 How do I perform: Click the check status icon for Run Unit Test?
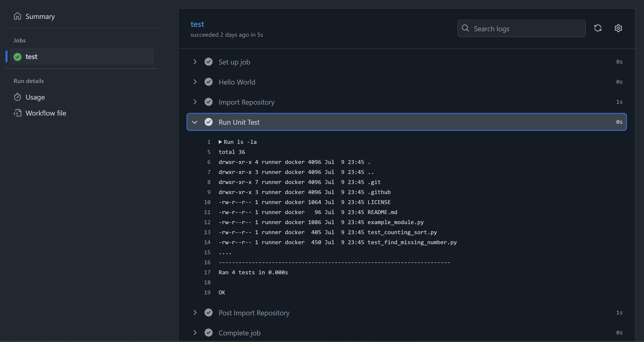(x=208, y=122)
